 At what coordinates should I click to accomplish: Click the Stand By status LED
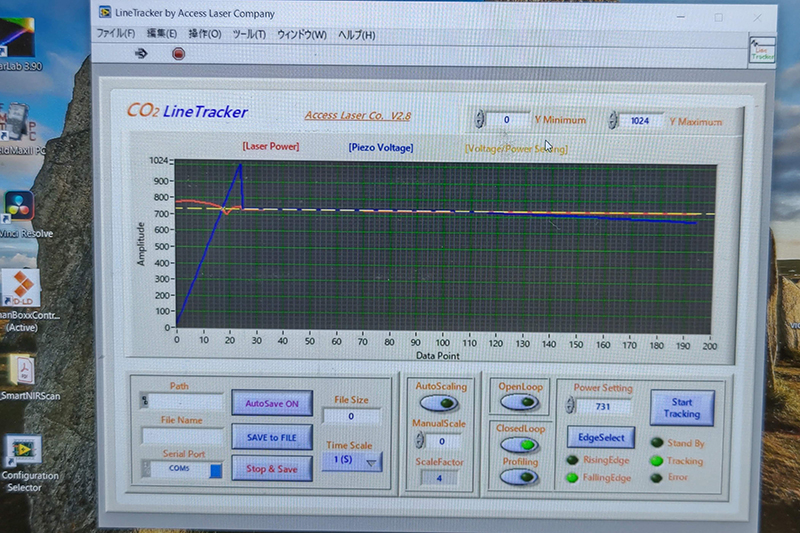657,443
